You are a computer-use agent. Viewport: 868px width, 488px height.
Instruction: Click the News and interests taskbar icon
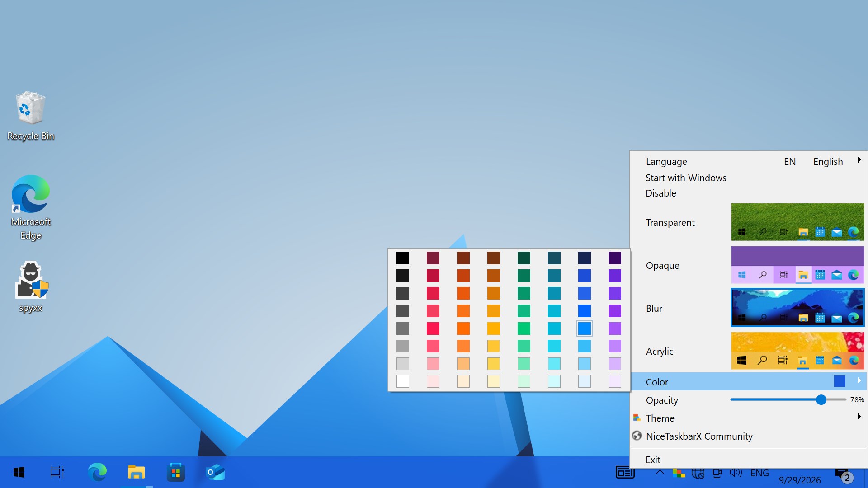click(625, 473)
